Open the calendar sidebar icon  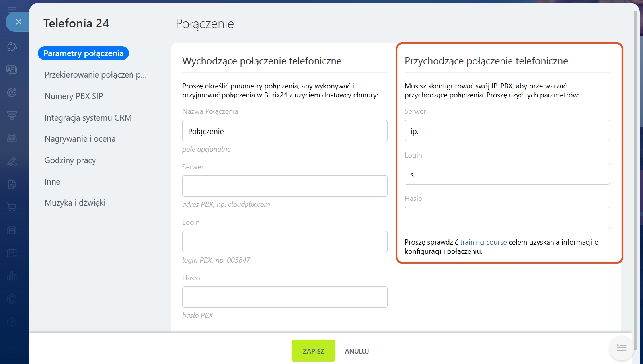12,253
